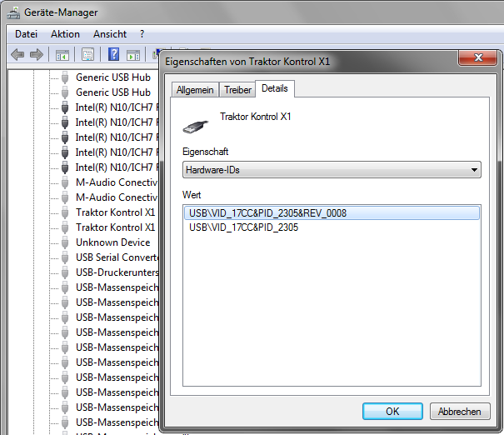
Task: Click the Eigenschaft label
Action: click(x=206, y=152)
